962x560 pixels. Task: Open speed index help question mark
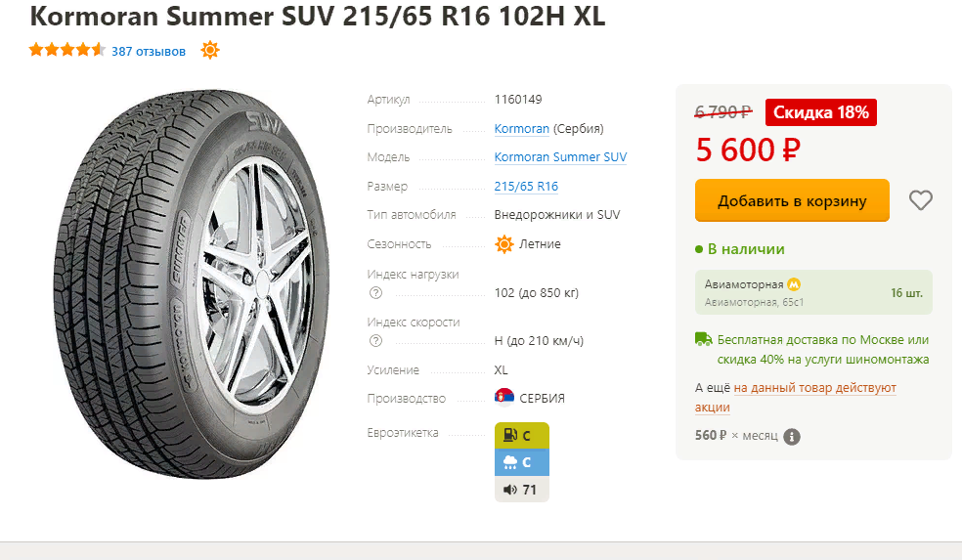point(376,341)
